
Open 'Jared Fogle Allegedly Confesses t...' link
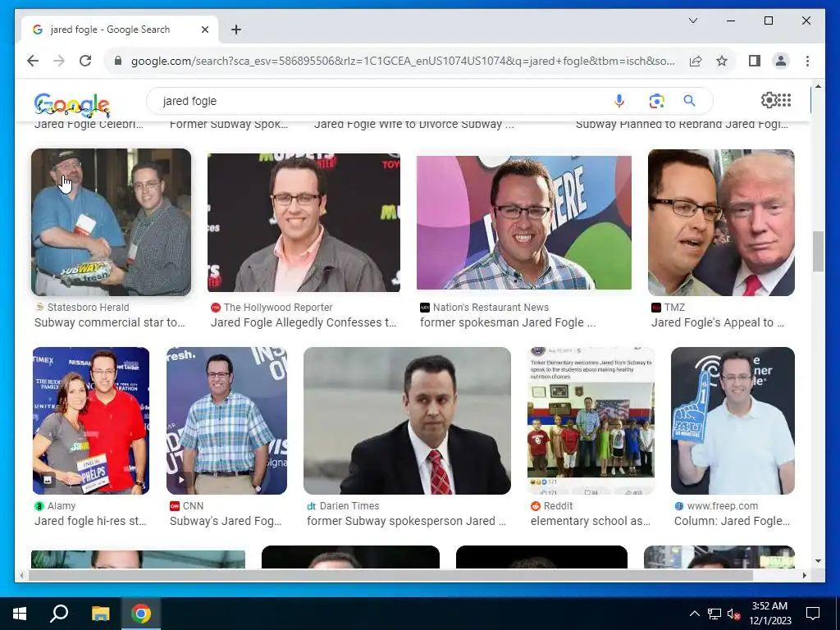pyautogui.click(x=304, y=322)
